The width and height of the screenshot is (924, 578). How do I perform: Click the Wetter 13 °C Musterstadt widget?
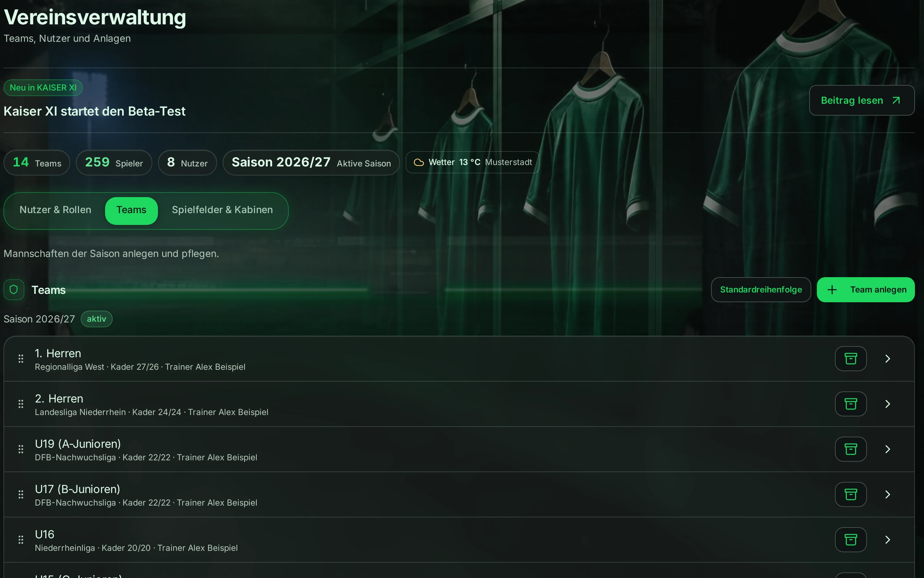point(472,163)
